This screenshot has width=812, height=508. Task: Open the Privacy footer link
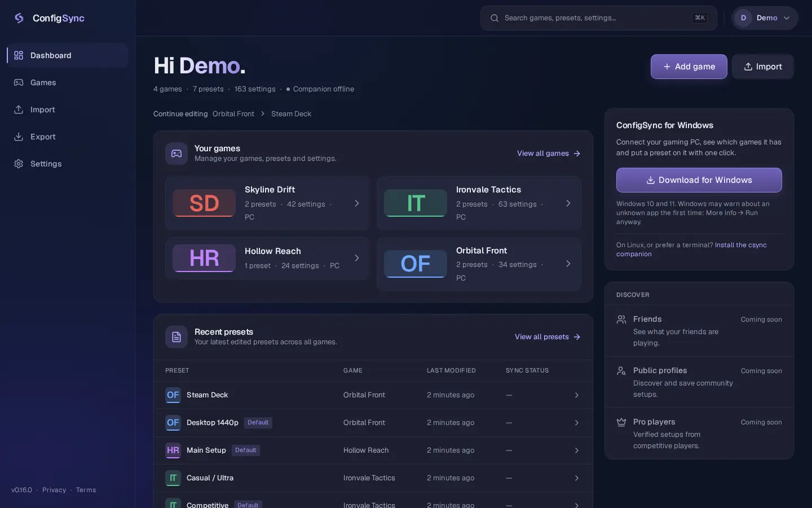coord(54,490)
